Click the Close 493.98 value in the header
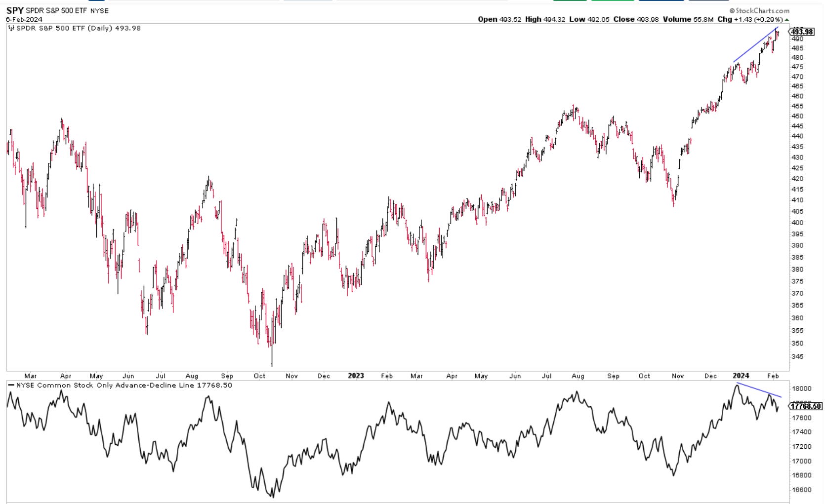This screenshot has height=504, width=825. [x=636, y=19]
